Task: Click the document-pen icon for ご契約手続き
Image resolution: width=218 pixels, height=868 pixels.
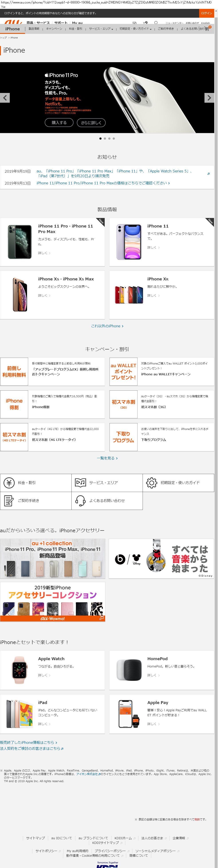Action: (x=9, y=500)
